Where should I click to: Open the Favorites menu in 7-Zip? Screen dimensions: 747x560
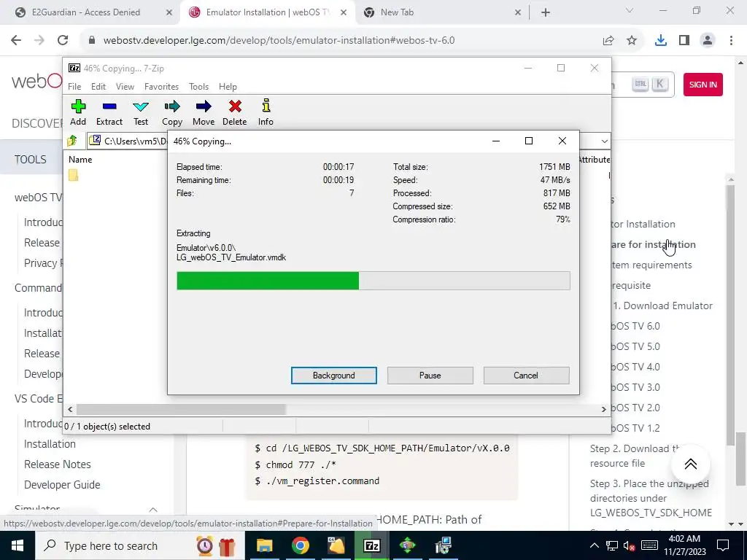click(x=161, y=87)
